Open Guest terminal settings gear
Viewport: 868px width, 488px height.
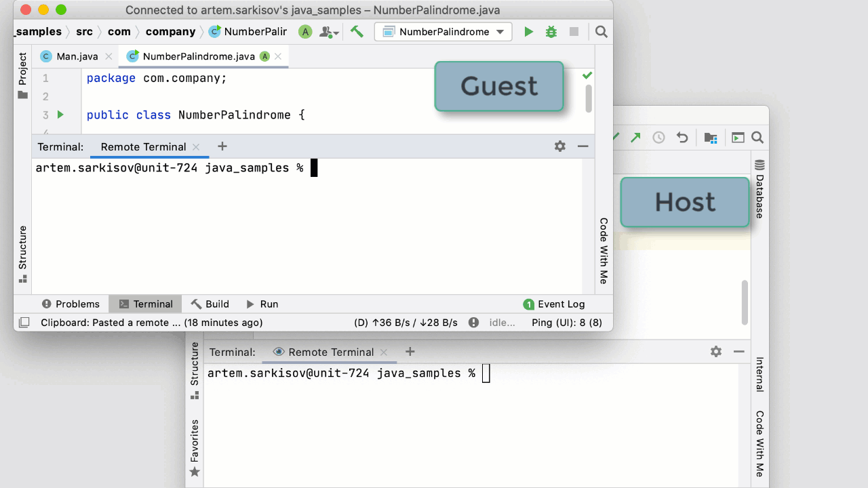pos(559,146)
